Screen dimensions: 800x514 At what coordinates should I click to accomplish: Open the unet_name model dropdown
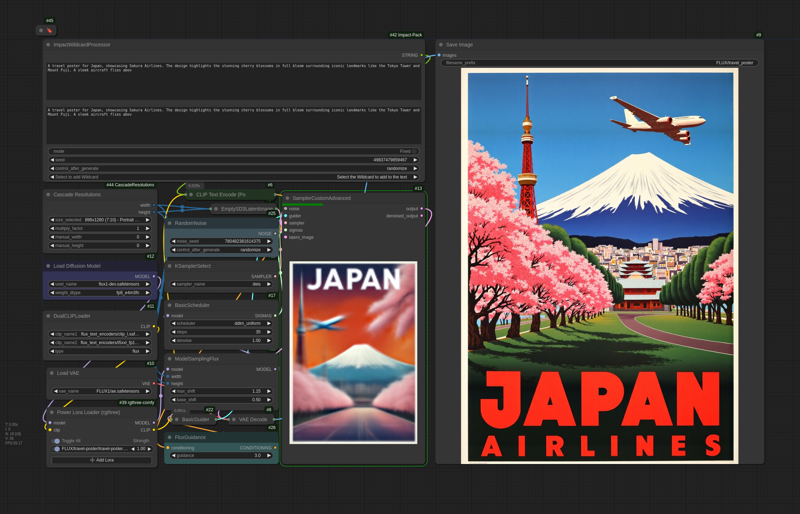point(98,284)
